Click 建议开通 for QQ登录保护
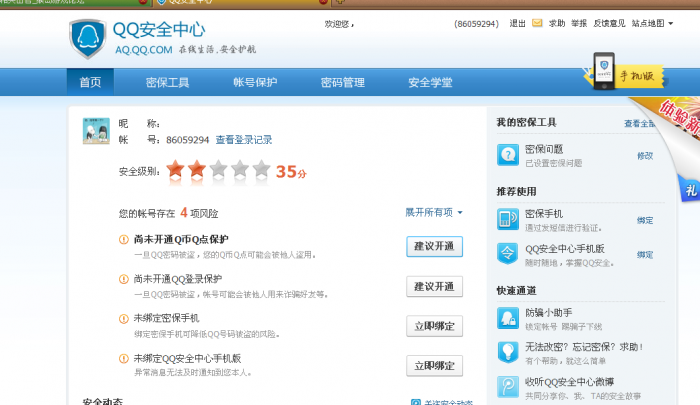 coord(434,286)
